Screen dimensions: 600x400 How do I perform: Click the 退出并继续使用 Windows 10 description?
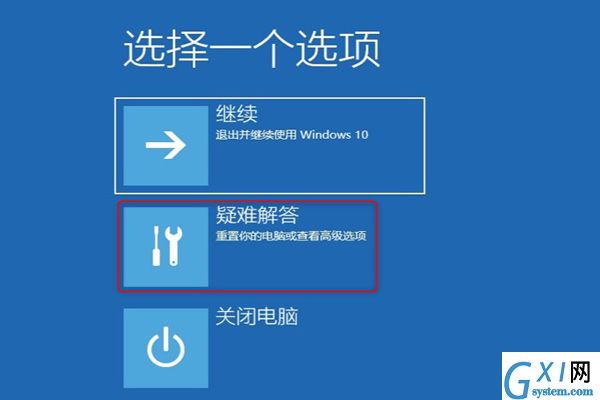click(x=292, y=135)
